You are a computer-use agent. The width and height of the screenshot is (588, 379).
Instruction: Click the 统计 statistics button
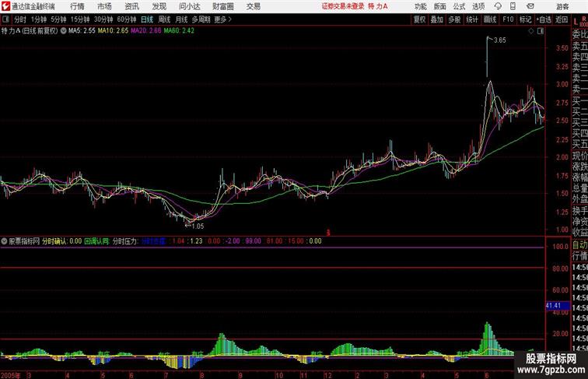[x=472, y=19]
